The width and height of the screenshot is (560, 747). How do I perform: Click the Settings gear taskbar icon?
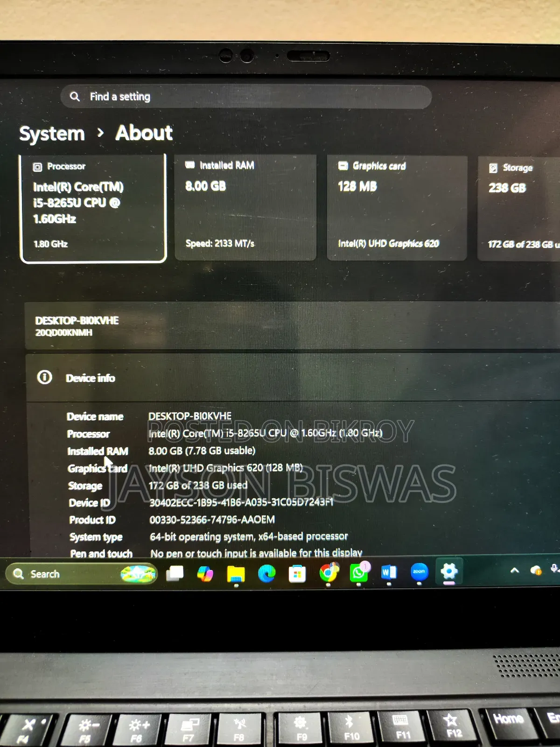click(x=449, y=571)
